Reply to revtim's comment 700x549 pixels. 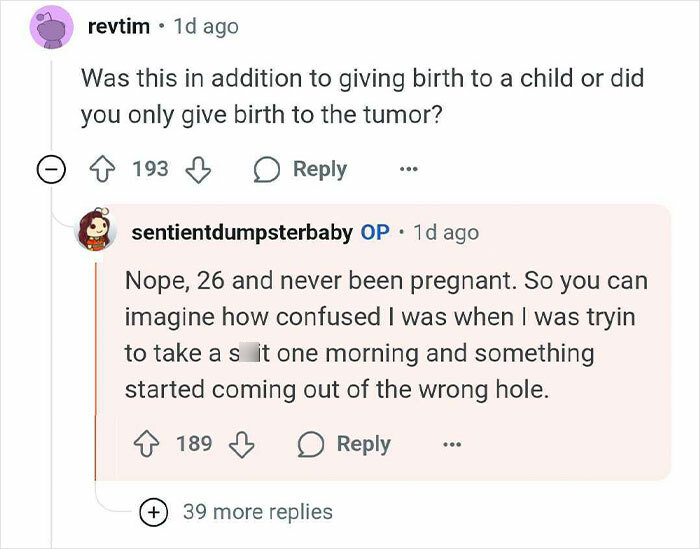point(303,169)
